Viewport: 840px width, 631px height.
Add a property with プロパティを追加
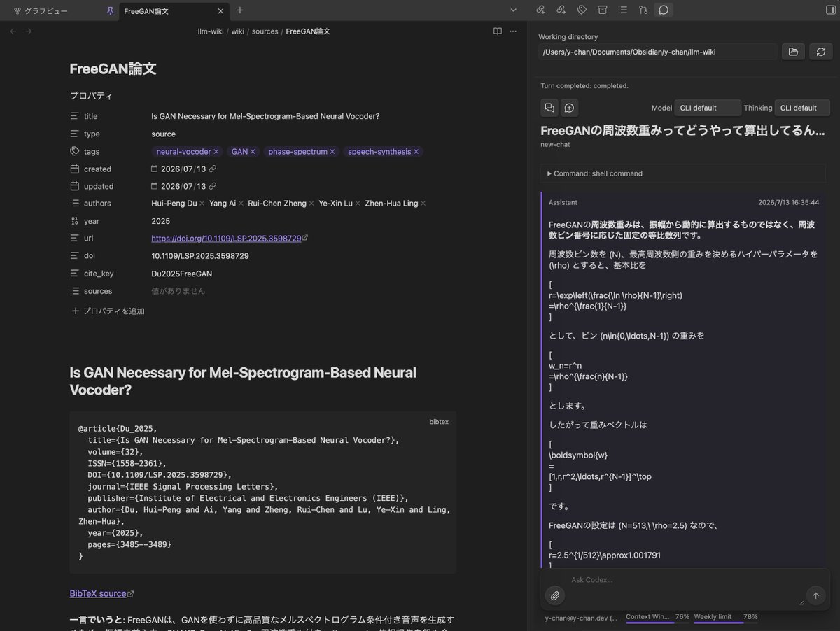coord(108,311)
